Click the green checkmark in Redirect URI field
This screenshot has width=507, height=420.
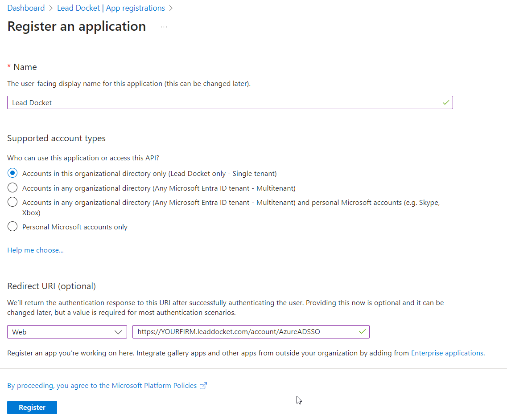coord(363,331)
